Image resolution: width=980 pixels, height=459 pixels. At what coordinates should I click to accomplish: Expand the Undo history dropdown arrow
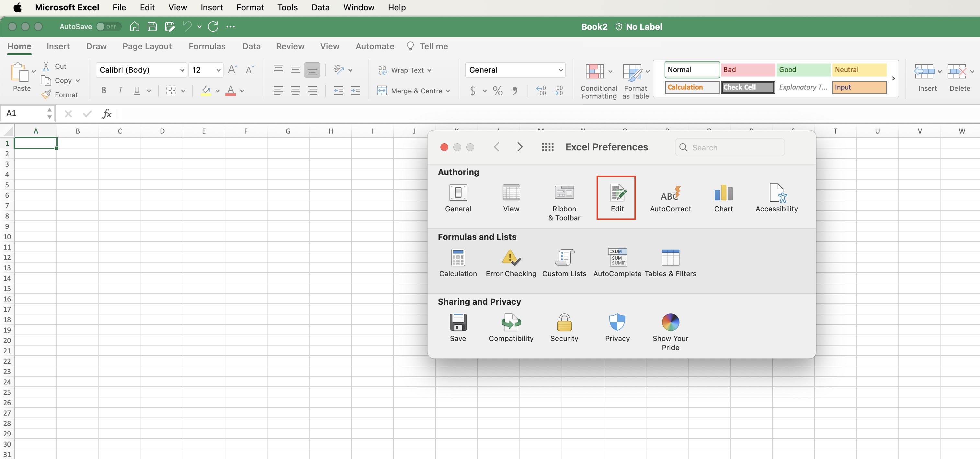(199, 26)
